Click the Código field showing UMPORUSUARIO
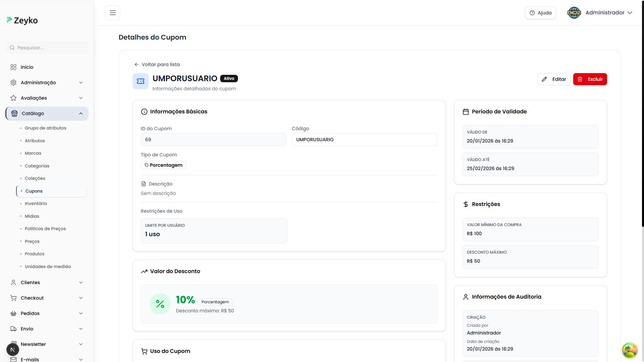This screenshot has width=644, height=362. point(364,140)
